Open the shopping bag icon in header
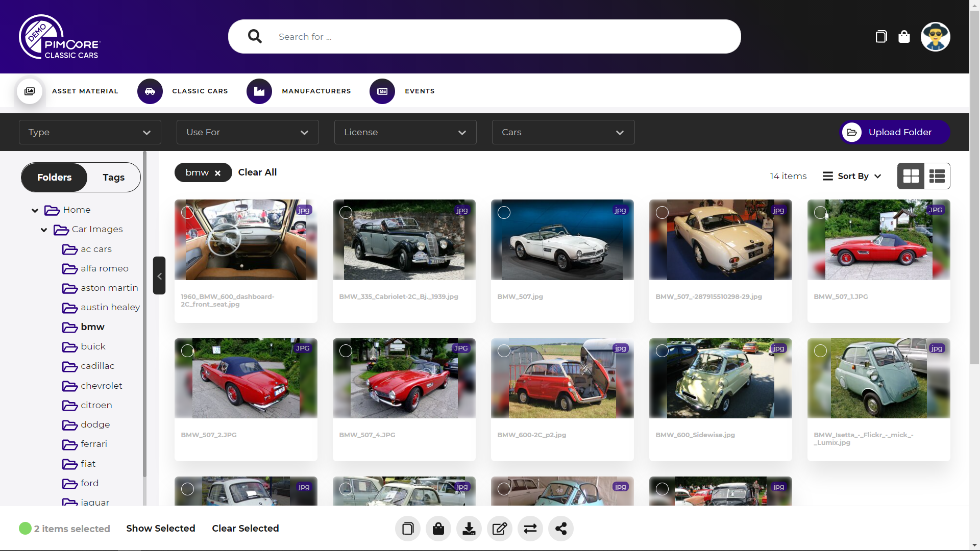The height and width of the screenshot is (551, 980). pos(904,37)
